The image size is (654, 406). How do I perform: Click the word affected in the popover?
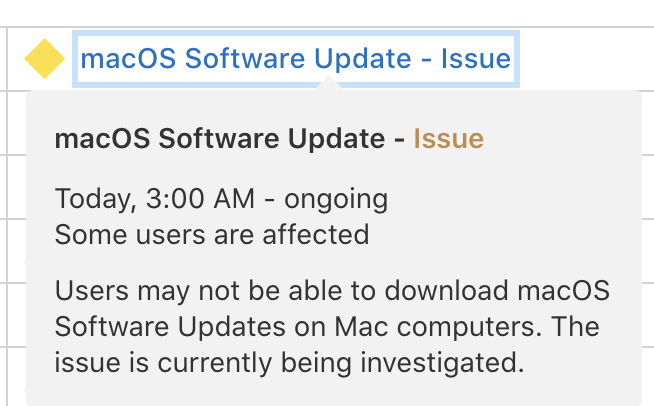[x=316, y=235]
